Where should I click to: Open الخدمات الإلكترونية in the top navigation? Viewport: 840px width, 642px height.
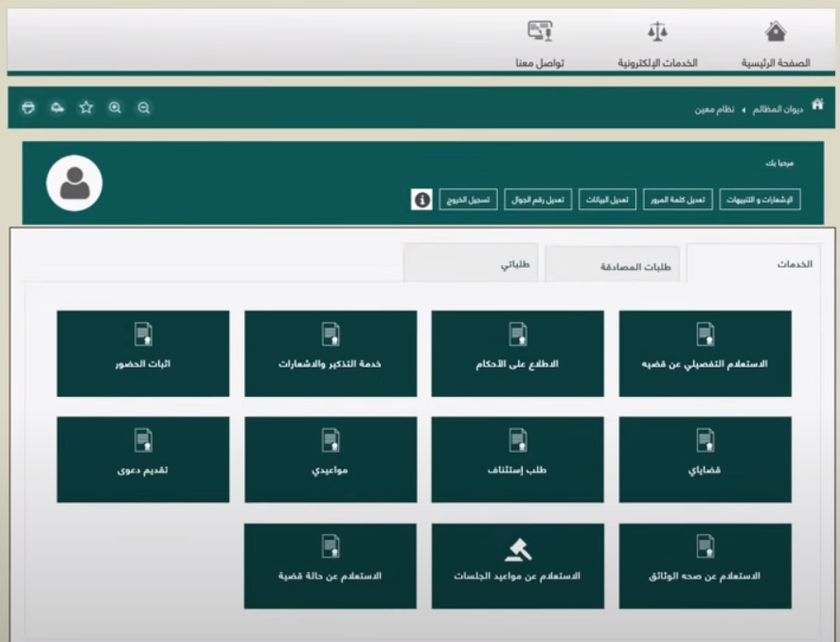(657, 45)
